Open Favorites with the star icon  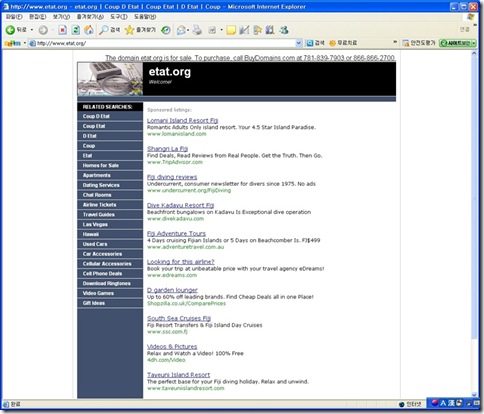[140, 30]
